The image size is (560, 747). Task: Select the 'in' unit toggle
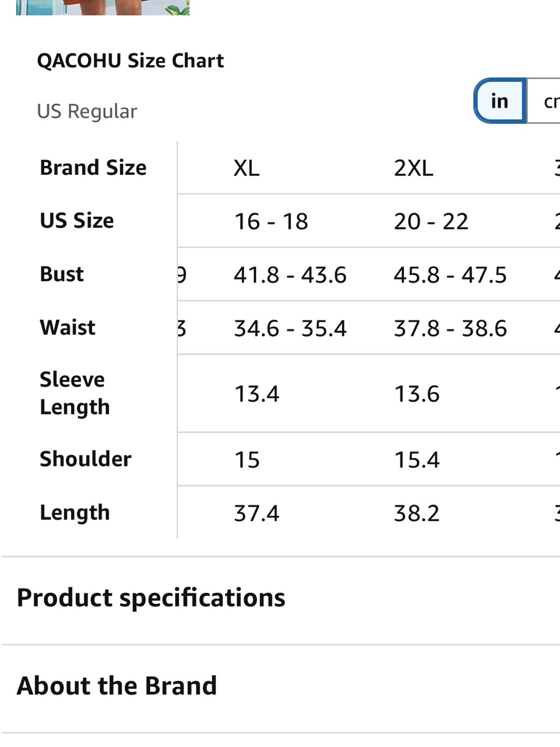(500, 101)
